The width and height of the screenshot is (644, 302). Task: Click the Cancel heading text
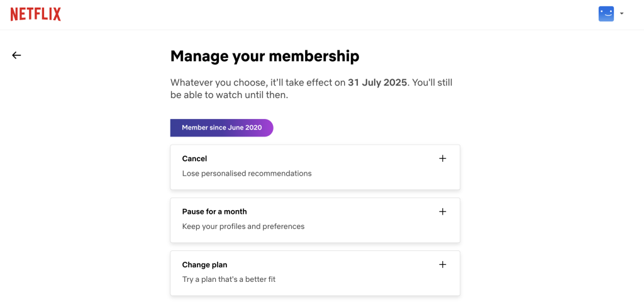pos(195,159)
